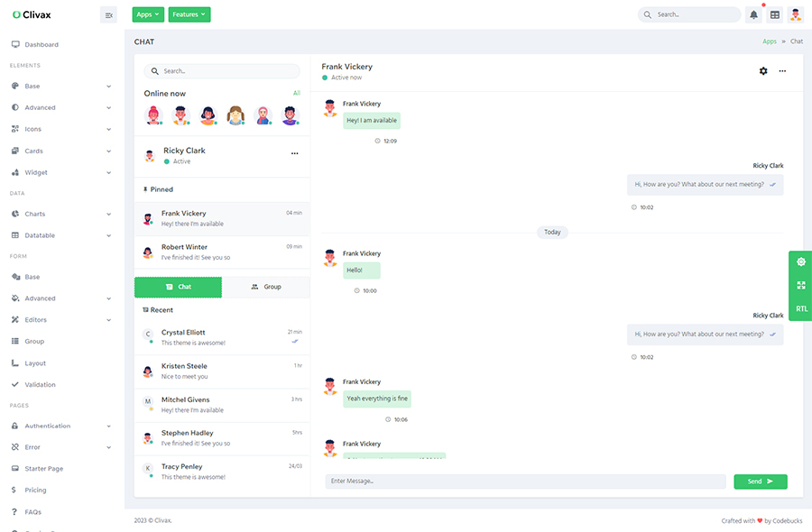Open Crystal Elliott's conversation in Recent
812x532 pixels.
click(221, 337)
